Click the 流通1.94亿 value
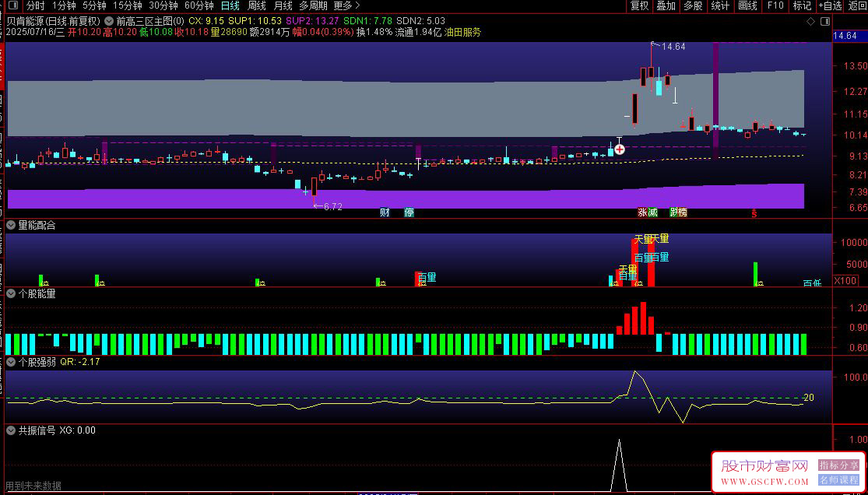 point(418,32)
